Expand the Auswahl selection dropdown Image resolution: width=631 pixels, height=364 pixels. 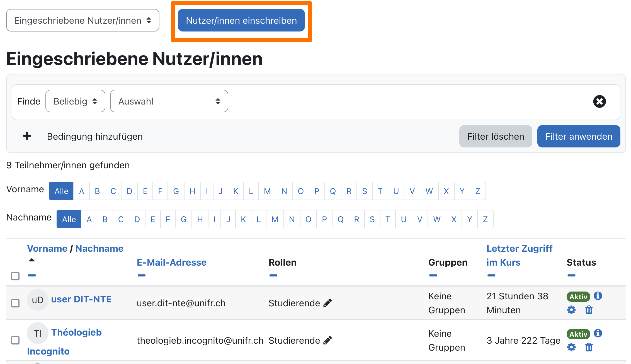pos(169,101)
